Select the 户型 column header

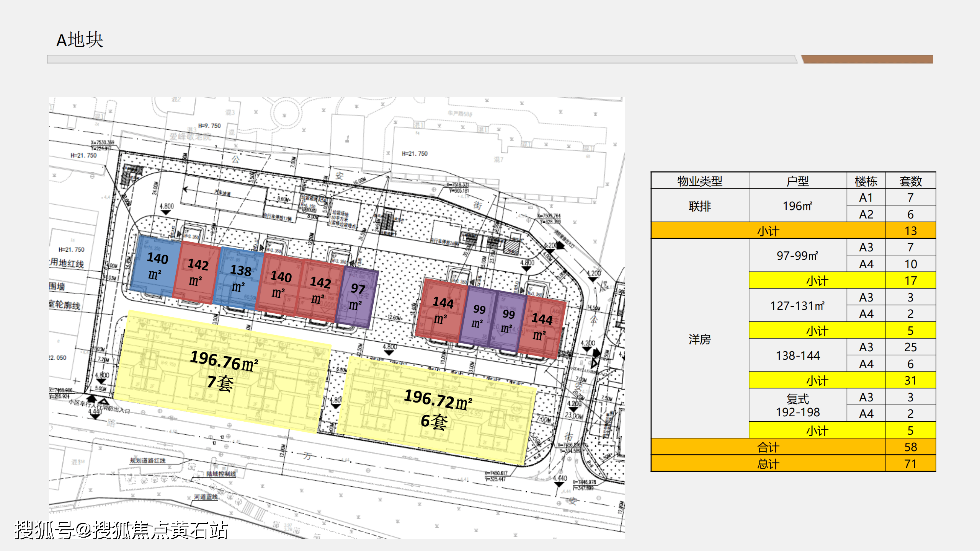[x=797, y=181]
